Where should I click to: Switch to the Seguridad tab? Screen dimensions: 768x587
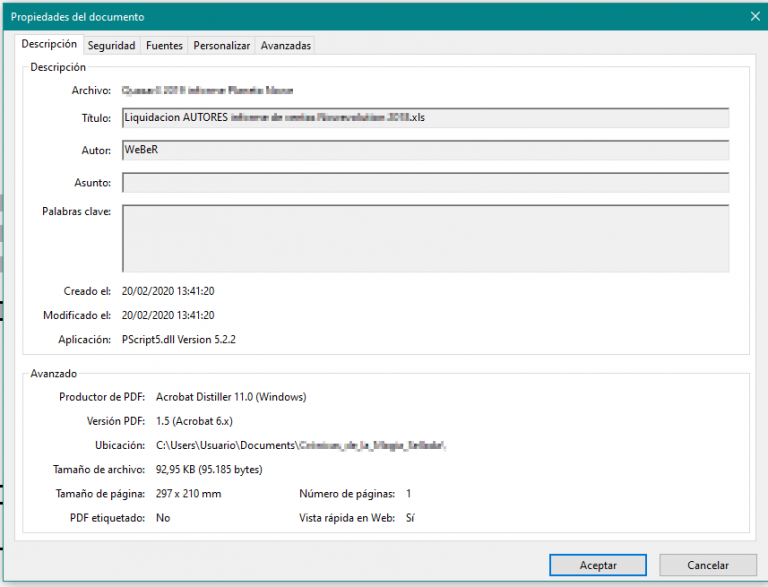111,45
